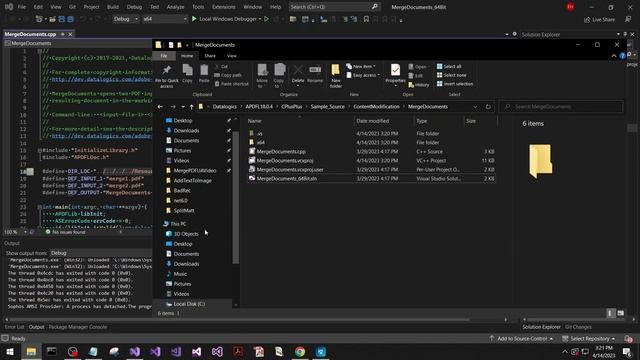This screenshot has height=360, width=640.
Task: Switch to the Git Changes tab
Action: (x=578, y=327)
